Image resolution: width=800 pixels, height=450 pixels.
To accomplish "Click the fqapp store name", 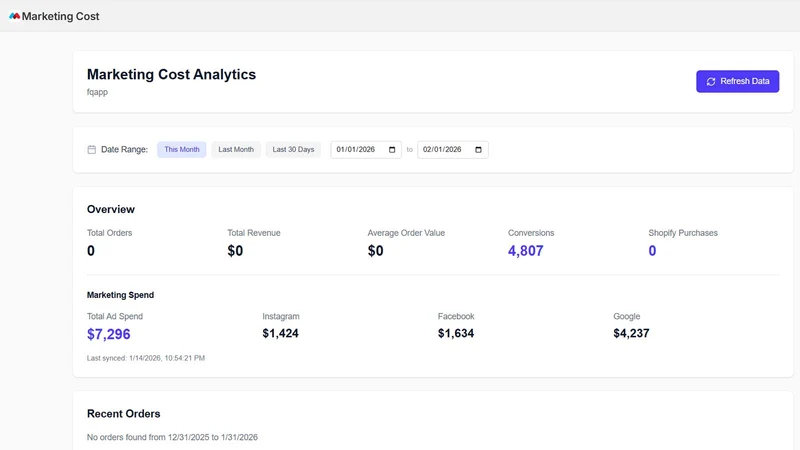I will tap(97, 92).
